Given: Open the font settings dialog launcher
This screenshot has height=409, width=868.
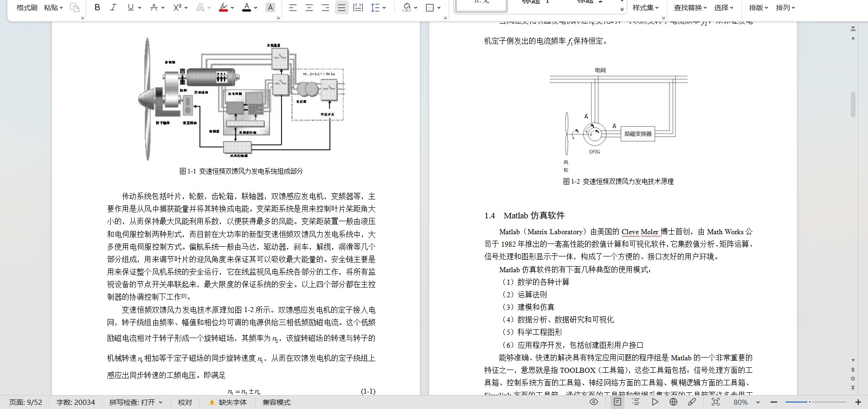Looking at the screenshot, I should (x=278, y=18).
